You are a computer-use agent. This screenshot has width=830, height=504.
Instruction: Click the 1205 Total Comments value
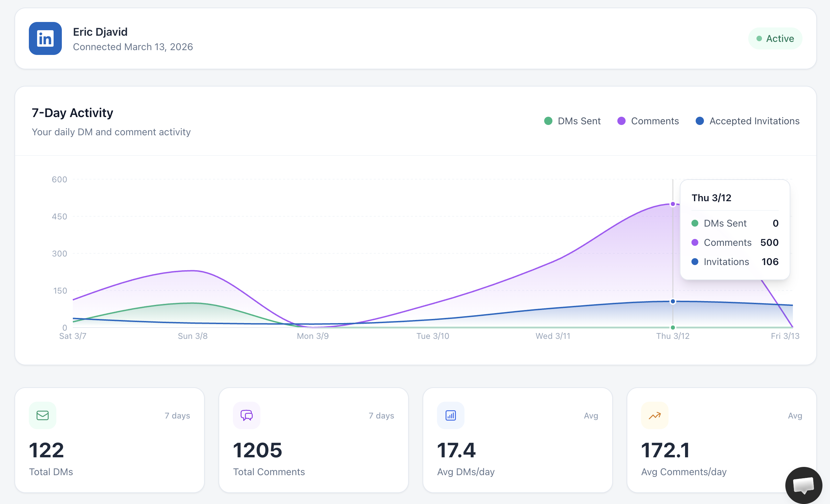click(x=257, y=450)
